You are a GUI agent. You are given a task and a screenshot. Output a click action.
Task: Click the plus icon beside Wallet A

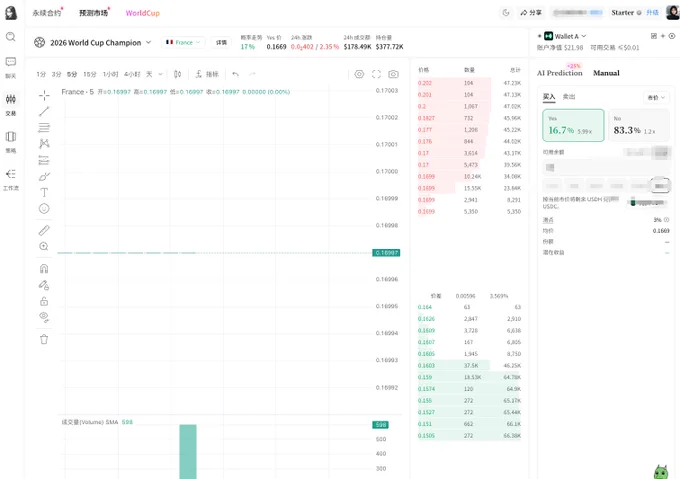coord(663,36)
